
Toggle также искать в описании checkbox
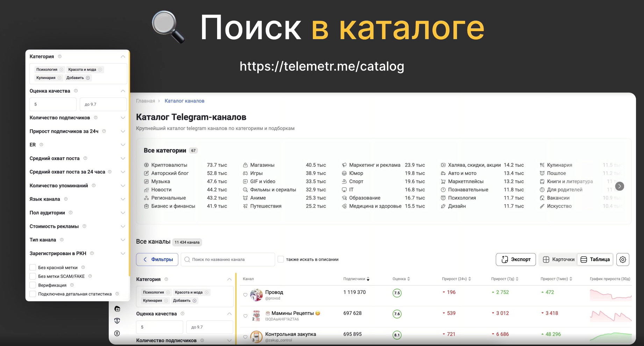[x=280, y=259]
